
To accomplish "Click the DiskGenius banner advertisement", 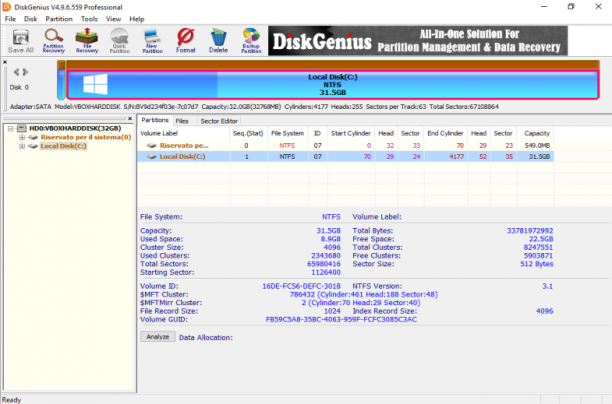I will 418,41.
